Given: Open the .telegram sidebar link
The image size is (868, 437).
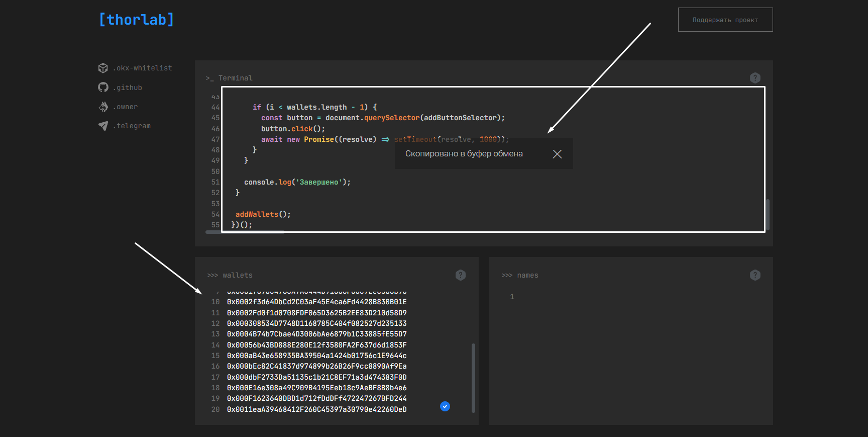Looking at the screenshot, I should 132,126.
